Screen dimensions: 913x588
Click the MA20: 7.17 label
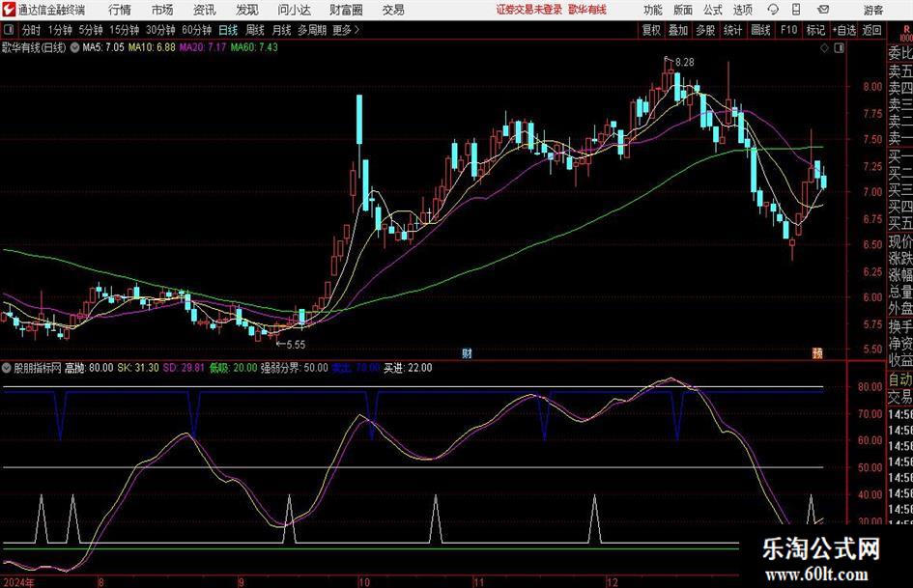click(x=202, y=47)
